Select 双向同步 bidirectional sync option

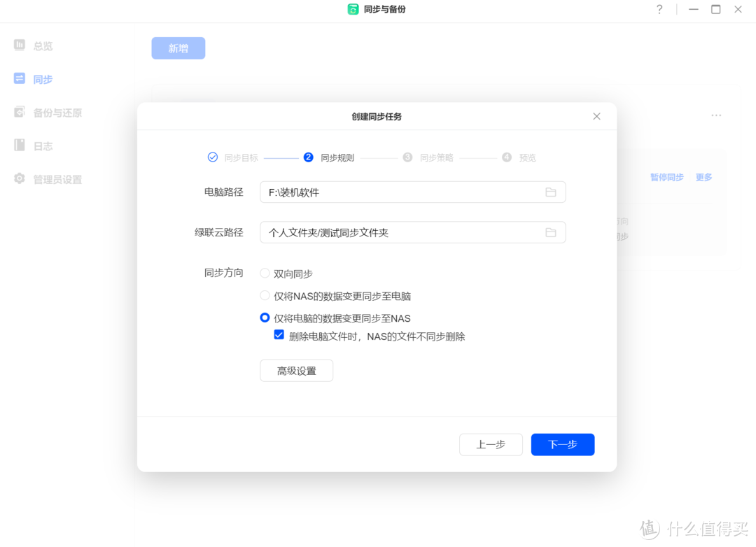[265, 273]
